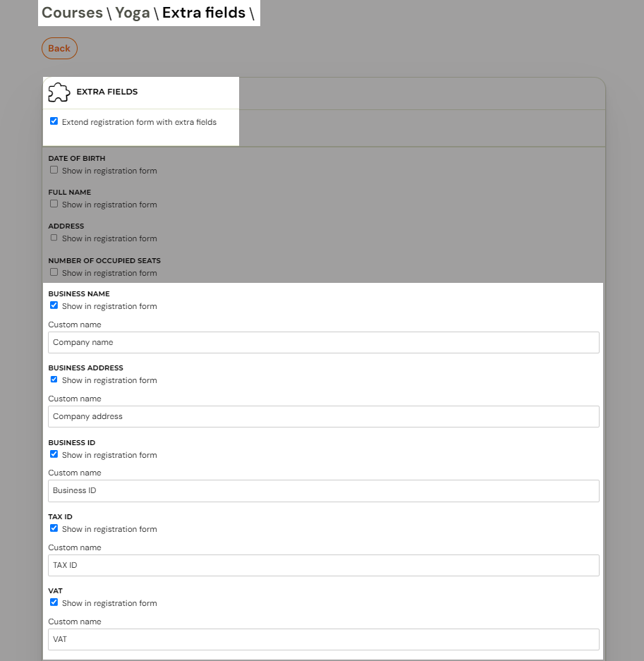
Task: Select the TAX ID custom name field
Action: (x=324, y=565)
